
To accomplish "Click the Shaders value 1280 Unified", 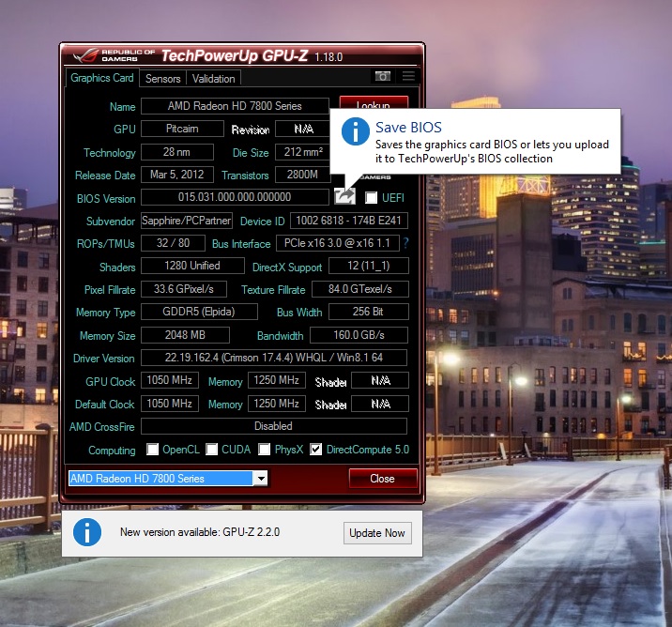I will (x=192, y=266).
